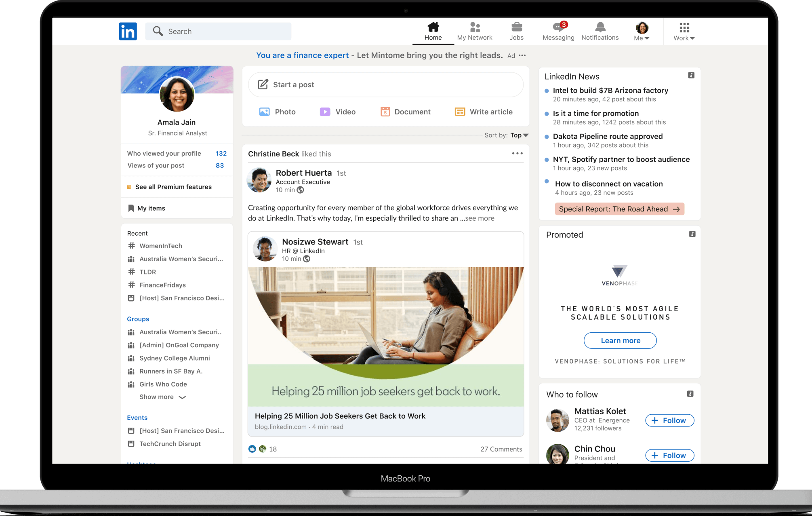The image size is (812, 517).
Task: Click the search magnifier icon
Action: (158, 31)
